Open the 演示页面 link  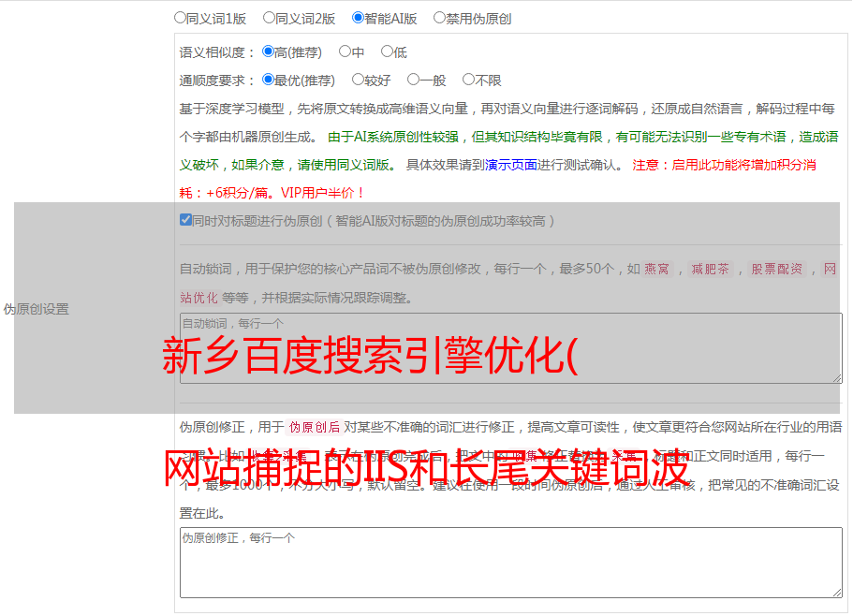point(511,165)
